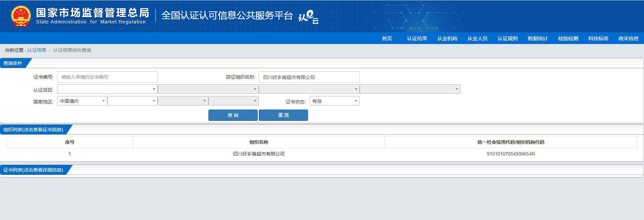Click the 认证结果综合查询 breadcrumb
The image size is (644, 220).
[x=72, y=50]
